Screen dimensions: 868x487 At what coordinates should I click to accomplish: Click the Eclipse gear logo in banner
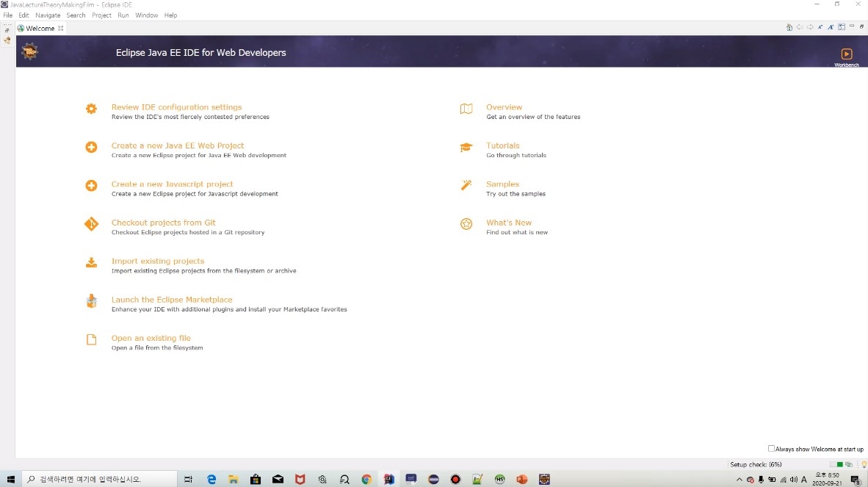coord(29,51)
